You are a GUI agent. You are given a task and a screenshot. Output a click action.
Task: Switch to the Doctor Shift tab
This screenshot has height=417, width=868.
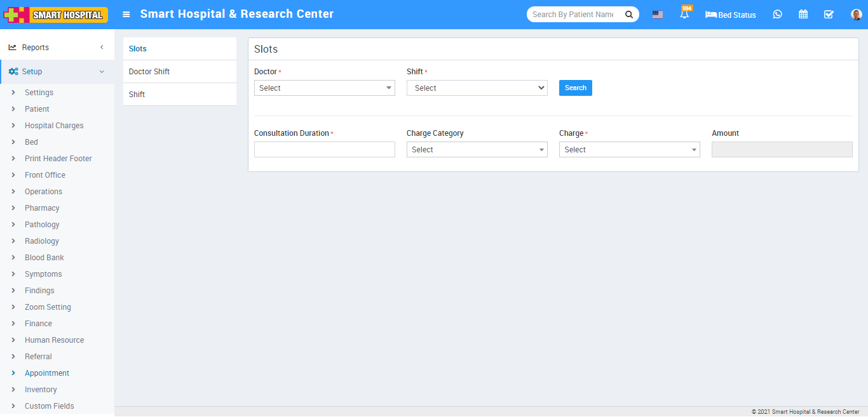pyautogui.click(x=149, y=72)
